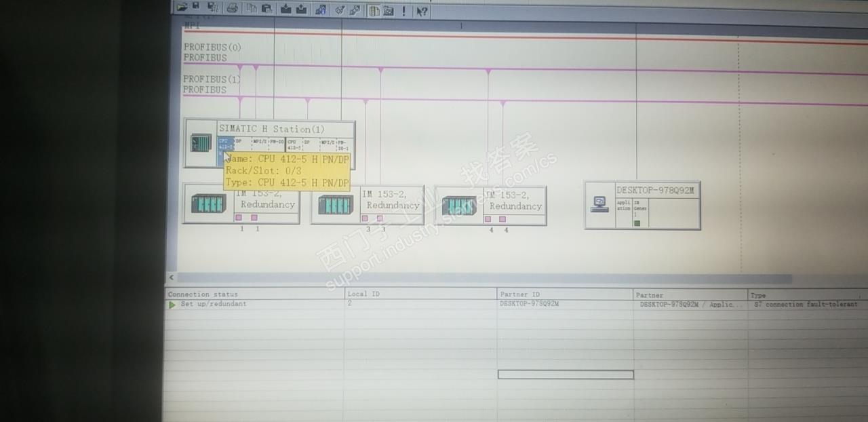Click the exclamation mark toolbar icon
This screenshot has width=868, height=422.
point(403,11)
